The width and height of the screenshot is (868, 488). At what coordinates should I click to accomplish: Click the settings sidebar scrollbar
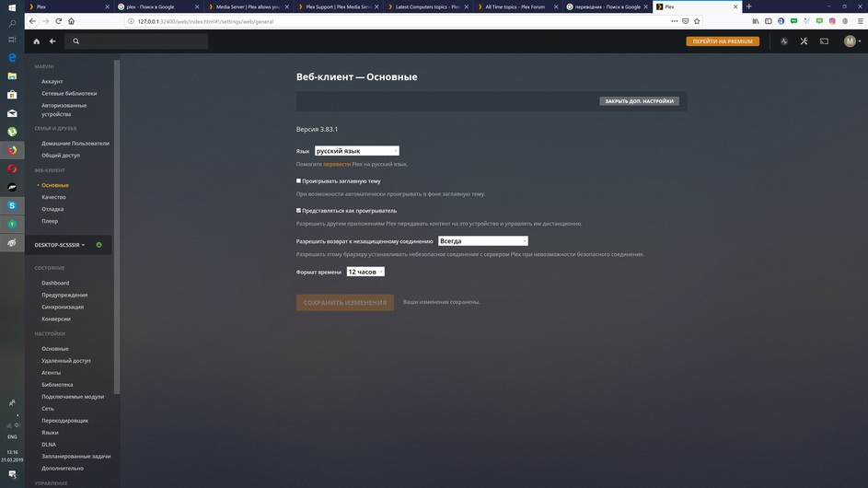117,227
